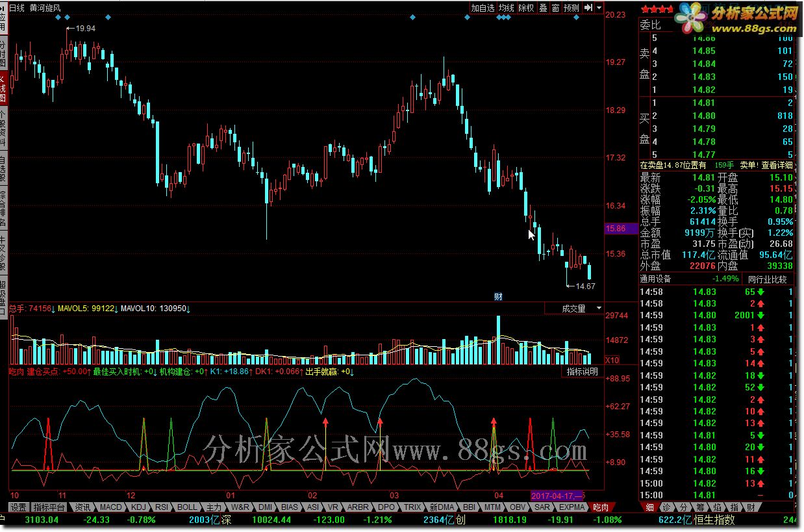Click the 10024.44 Shenzhen index value
Image resolution: width=804 pixels, height=532 pixels.
[270, 520]
